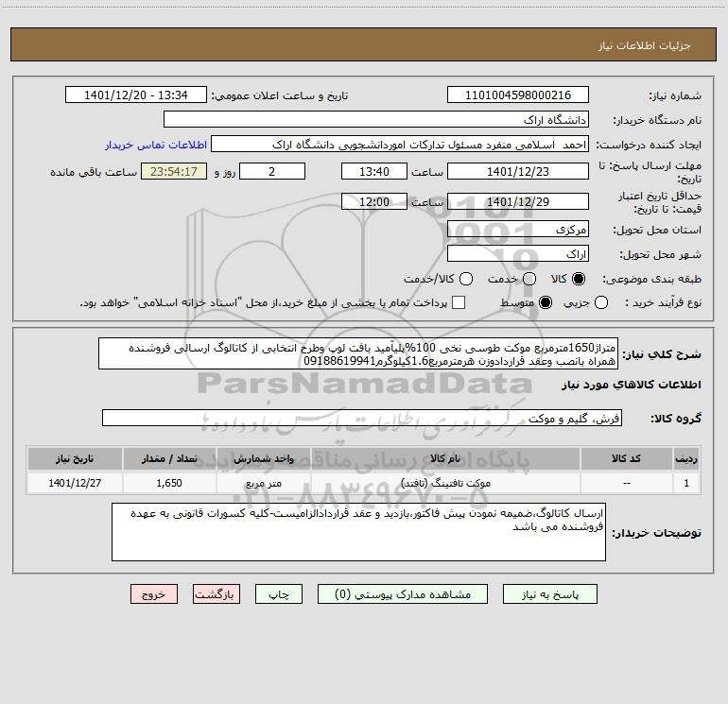Click the delivery province field 'مرکزی'
728x704 pixels.
coord(518,229)
